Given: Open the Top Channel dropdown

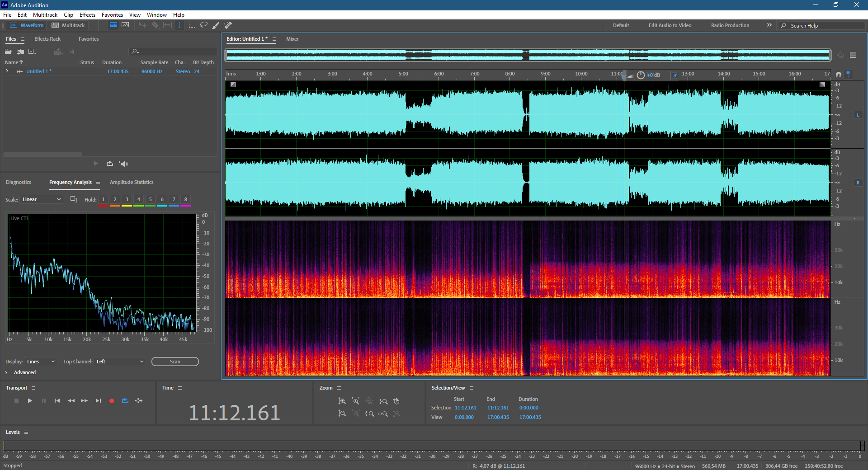Looking at the screenshot, I should (x=120, y=362).
